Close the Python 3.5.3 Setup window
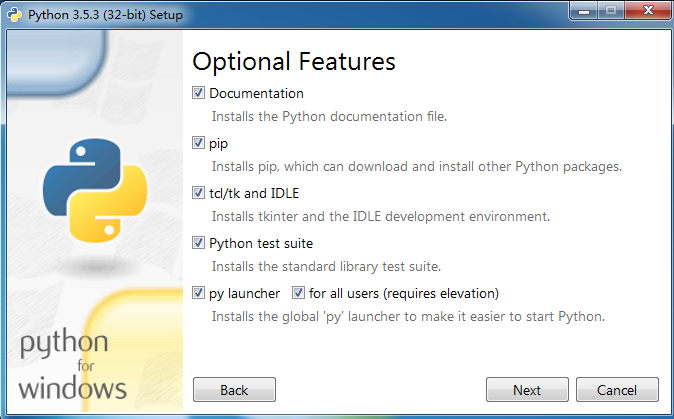 646,12
